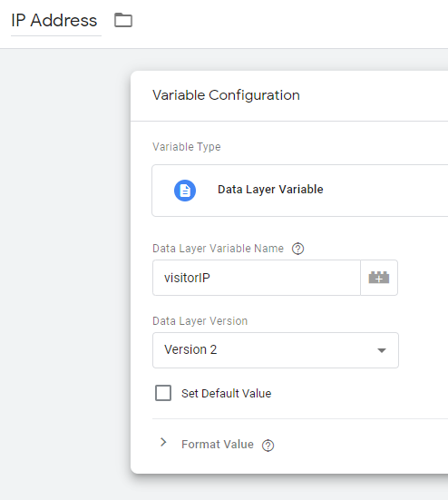Click the Data Layer Variable Name label
448x500 pixels.
218,249
